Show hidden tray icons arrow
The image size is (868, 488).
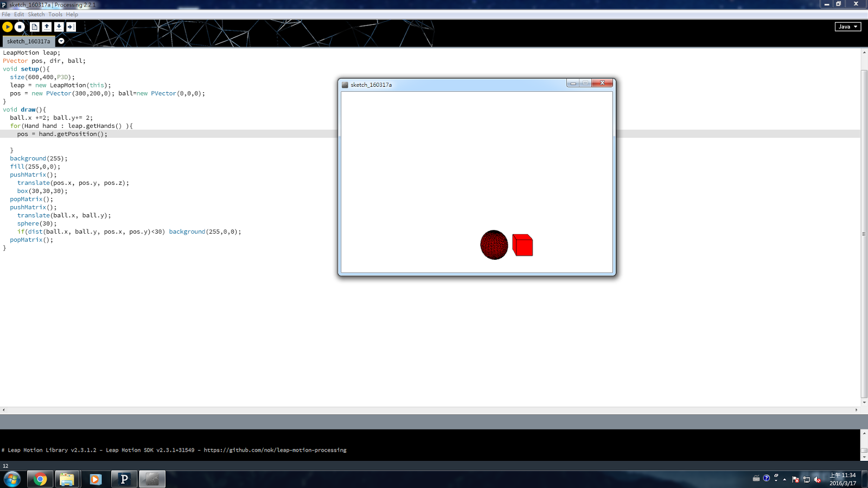784,479
